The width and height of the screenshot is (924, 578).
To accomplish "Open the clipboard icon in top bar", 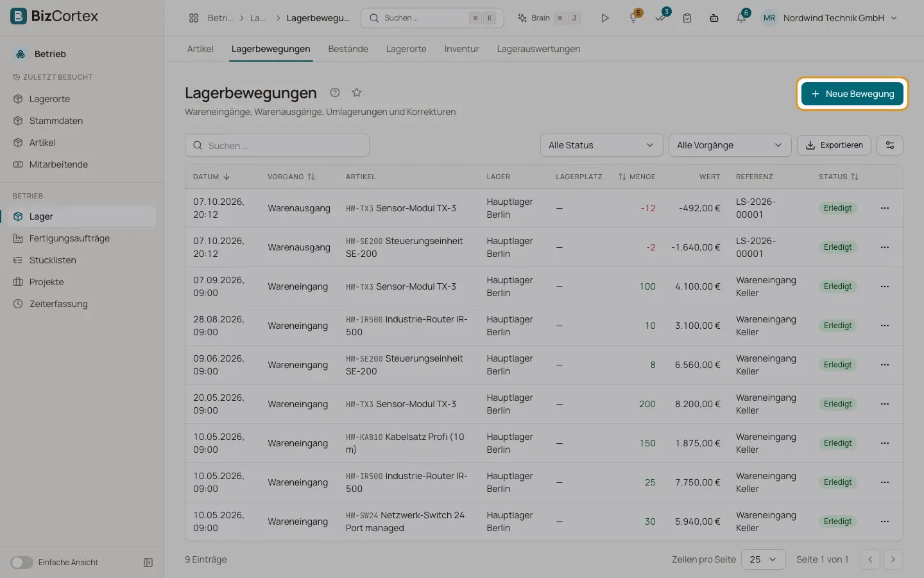I will pos(687,18).
